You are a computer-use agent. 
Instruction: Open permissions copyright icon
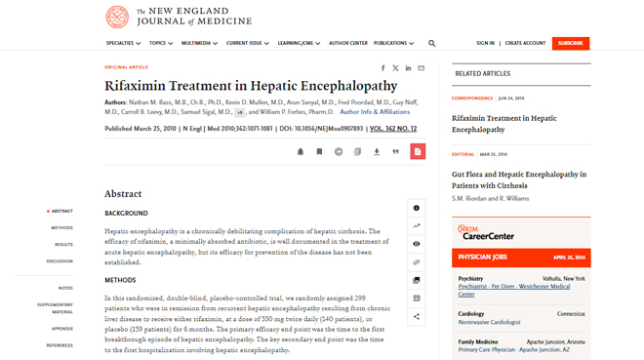tap(339, 152)
